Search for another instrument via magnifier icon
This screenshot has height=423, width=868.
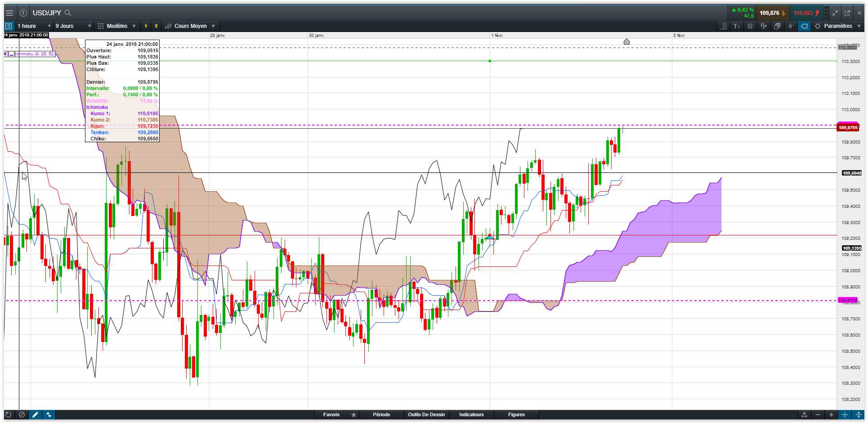point(68,13)
